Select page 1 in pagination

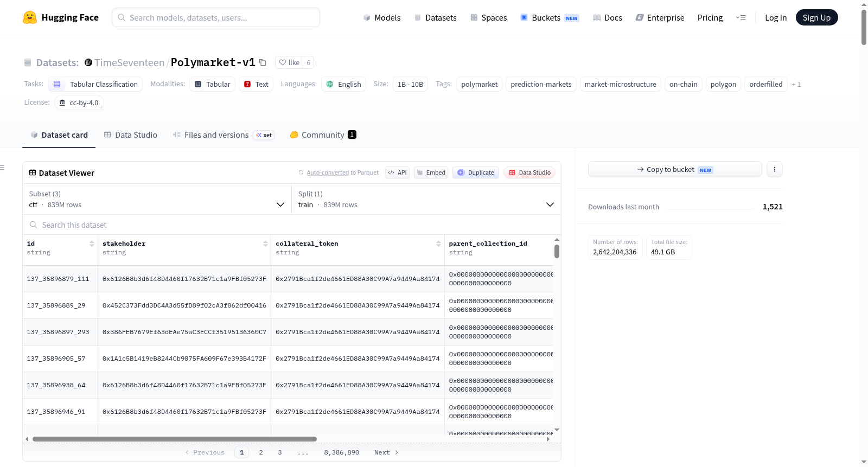(x=242, y=452)
